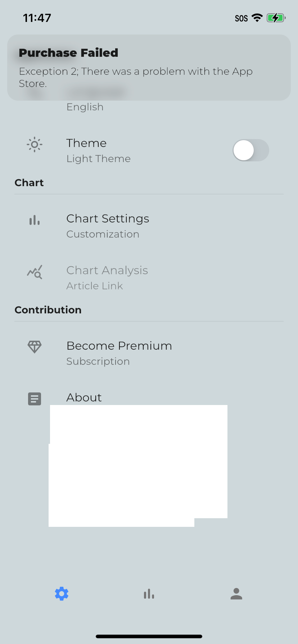Tap the diamond Premium icon
The image size is (298, 644).
point(35,347)
